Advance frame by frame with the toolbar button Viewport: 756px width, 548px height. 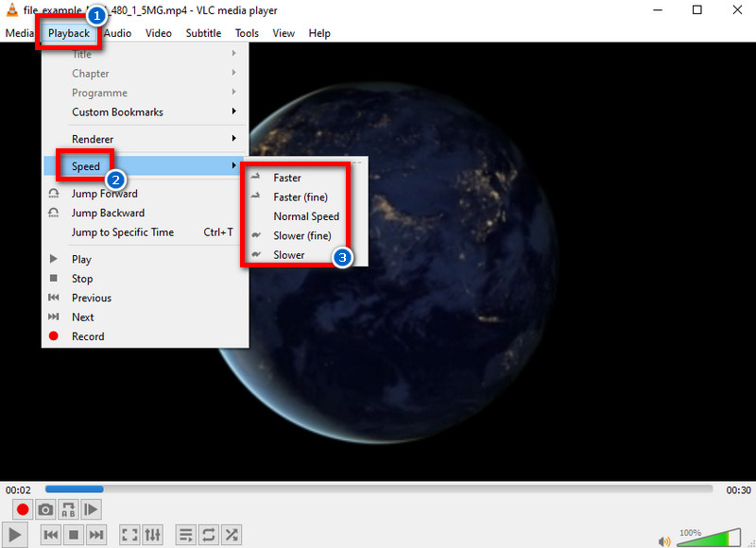[91, 509]
